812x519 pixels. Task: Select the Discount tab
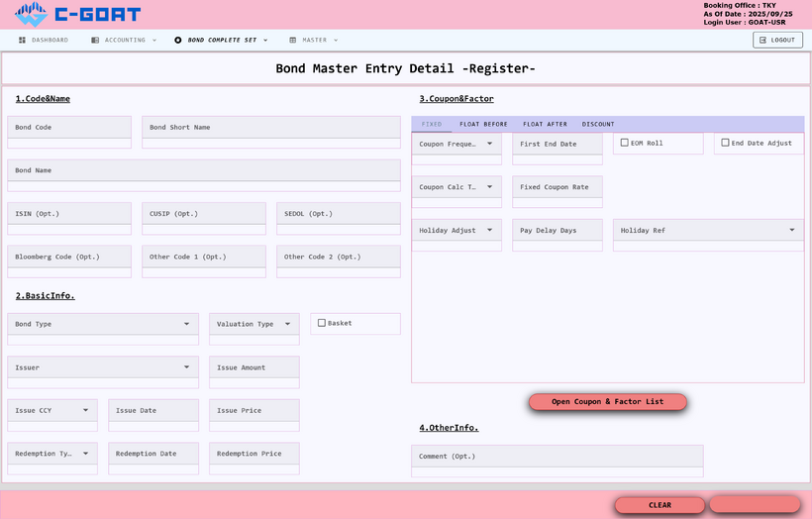coord(598,125)
